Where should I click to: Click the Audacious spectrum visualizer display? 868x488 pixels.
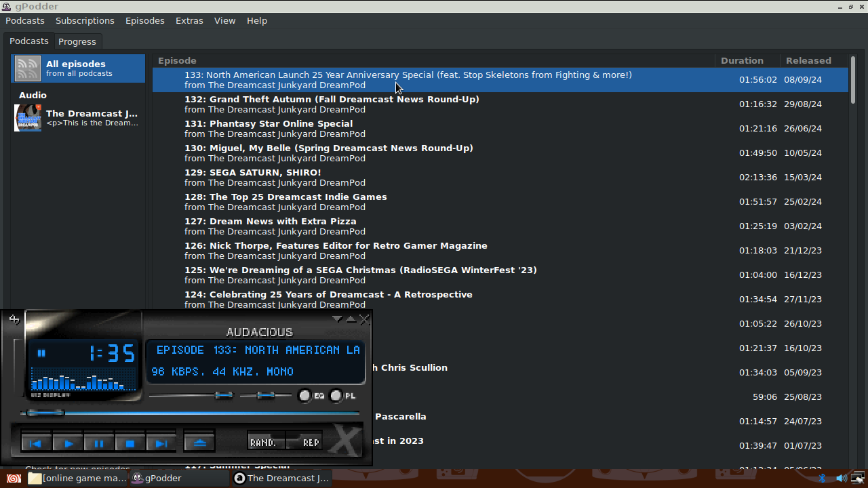click(x=83, y=380)
